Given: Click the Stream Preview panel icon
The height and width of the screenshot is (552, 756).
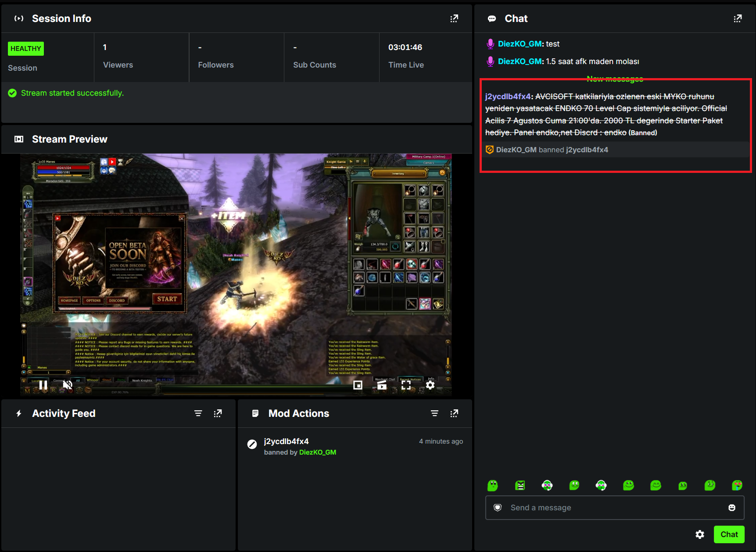Looking at the screenshot, I should (x=19, y=139).
